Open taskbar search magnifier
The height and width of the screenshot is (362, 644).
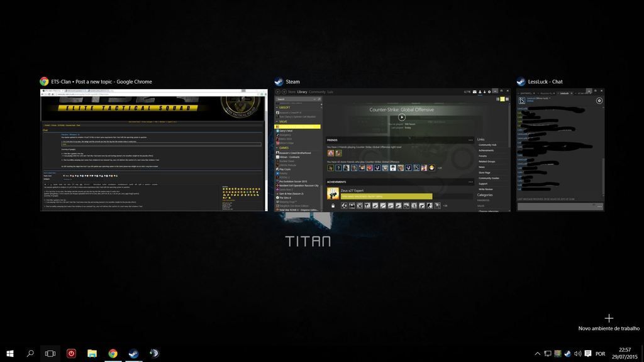(30, 353)
